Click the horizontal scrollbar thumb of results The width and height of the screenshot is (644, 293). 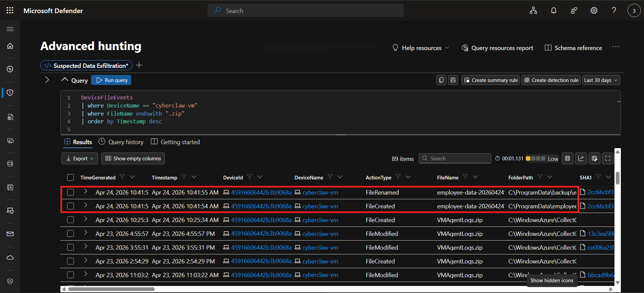tap(111, 289)
